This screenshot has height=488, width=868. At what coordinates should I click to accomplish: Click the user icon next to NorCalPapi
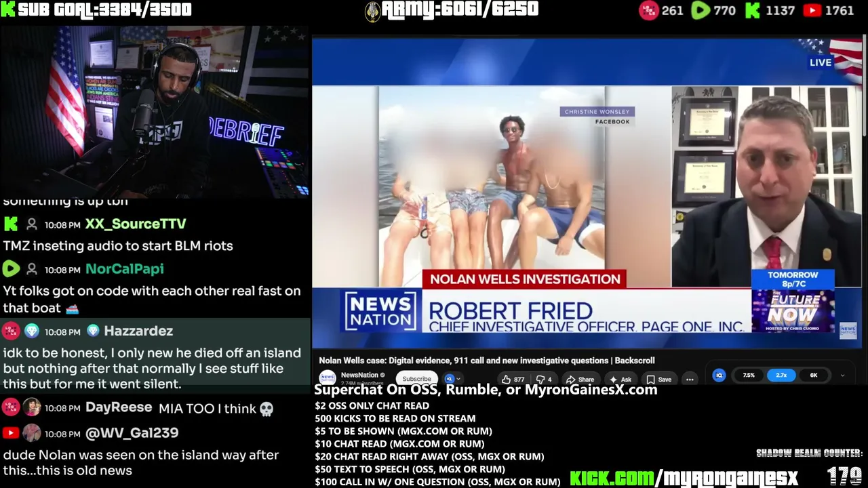[32, 270]
